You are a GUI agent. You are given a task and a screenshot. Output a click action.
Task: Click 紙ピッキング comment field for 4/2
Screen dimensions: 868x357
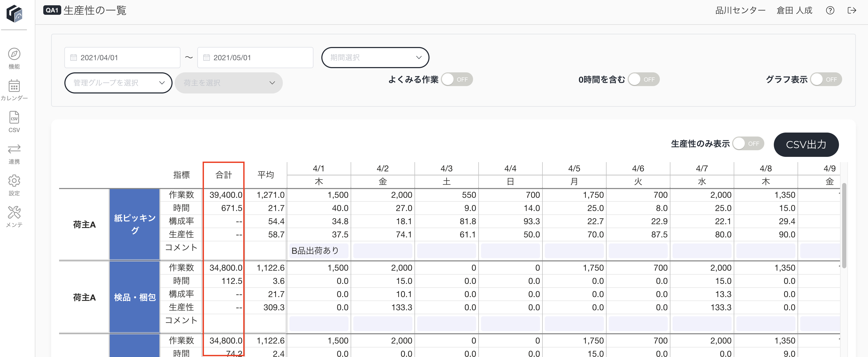[x=383, y=251]
